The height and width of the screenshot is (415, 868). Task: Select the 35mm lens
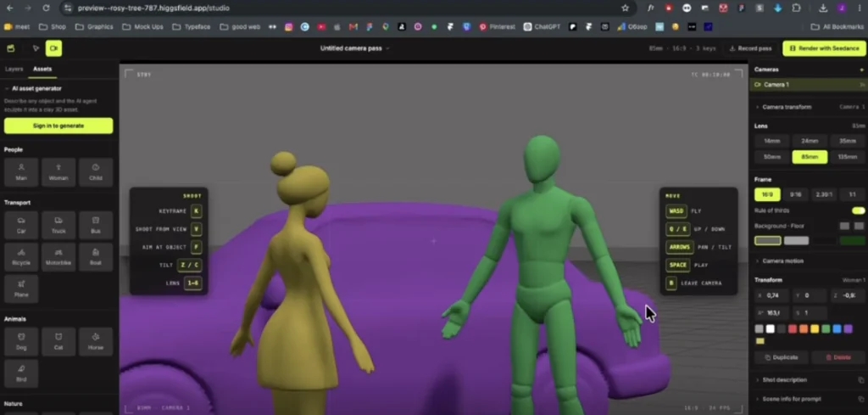coord(848,141)
